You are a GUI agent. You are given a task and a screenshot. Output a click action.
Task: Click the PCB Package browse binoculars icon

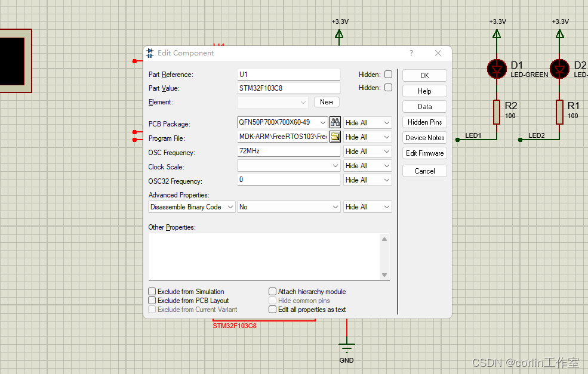coord(334,122)
